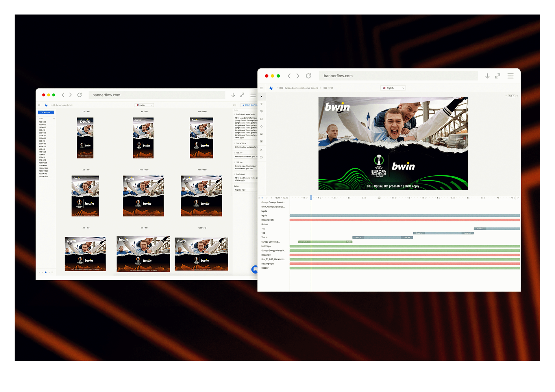Select the Rectangle shape tool
The image size is (555, 392).
261,119
